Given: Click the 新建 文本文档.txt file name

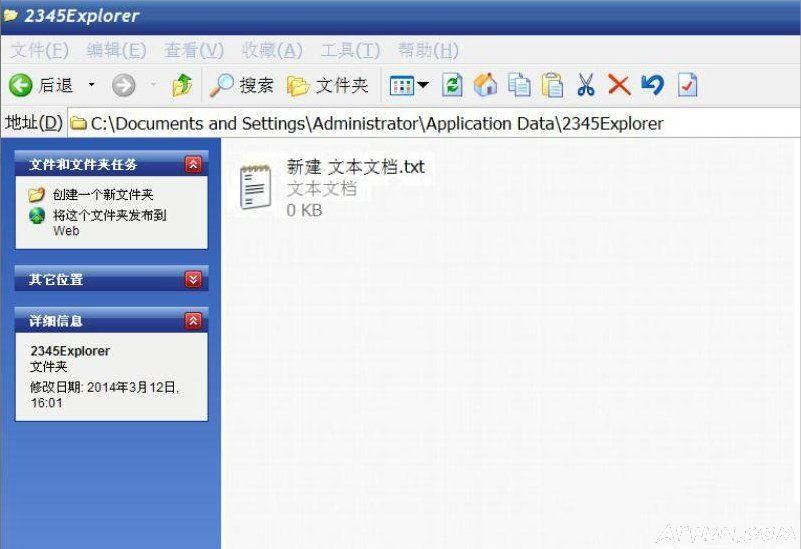Looking at the screenshot, I should [356, 167].
